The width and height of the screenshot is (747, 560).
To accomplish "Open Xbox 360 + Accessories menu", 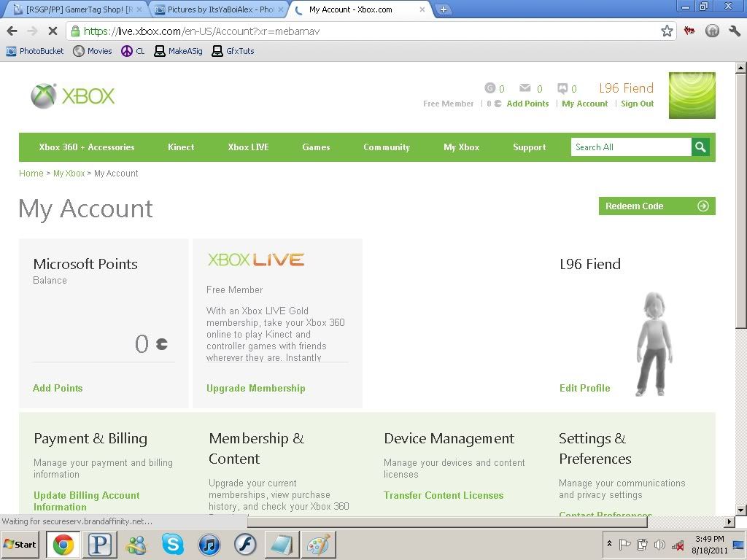I will coord(87,147).
